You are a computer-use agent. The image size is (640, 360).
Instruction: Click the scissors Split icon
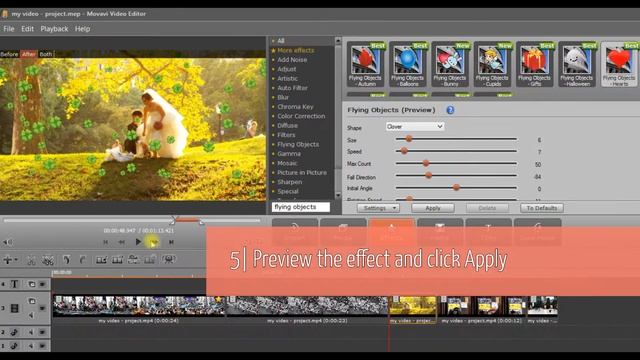(31, 260)
